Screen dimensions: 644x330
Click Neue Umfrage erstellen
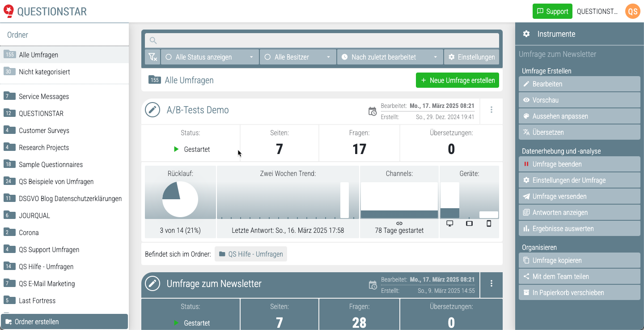[458, 81]
